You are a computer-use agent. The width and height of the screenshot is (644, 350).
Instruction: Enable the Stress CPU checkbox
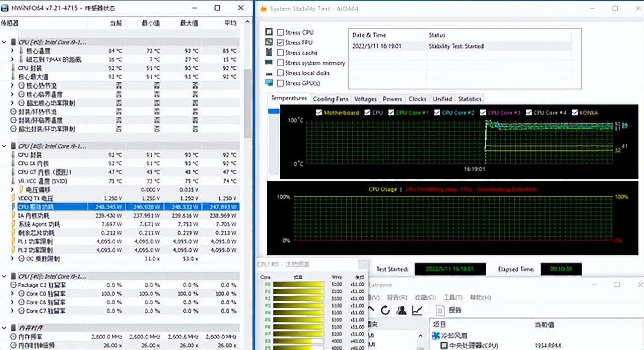pyautogui.click(x=280, y=33)
